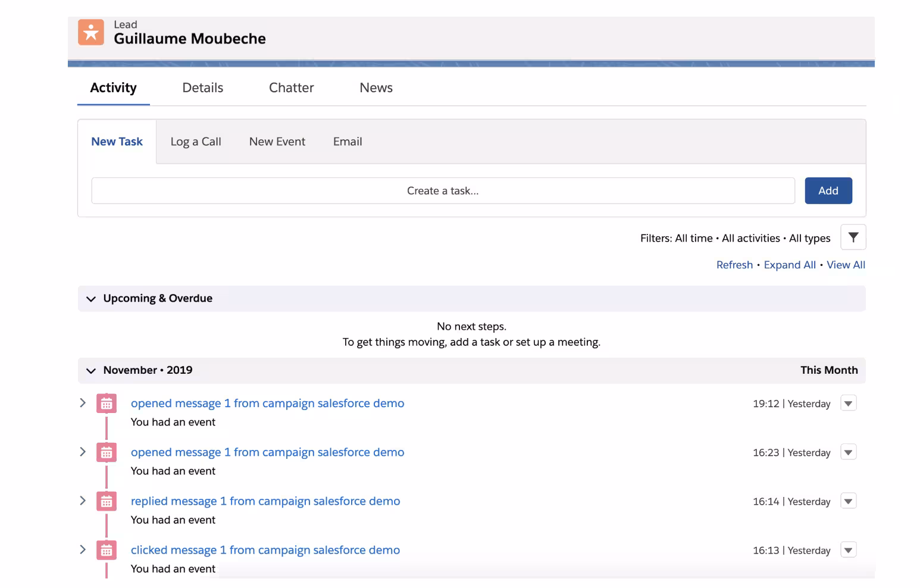
Task: Select the Log a Call tab
Action: [195, 142]
